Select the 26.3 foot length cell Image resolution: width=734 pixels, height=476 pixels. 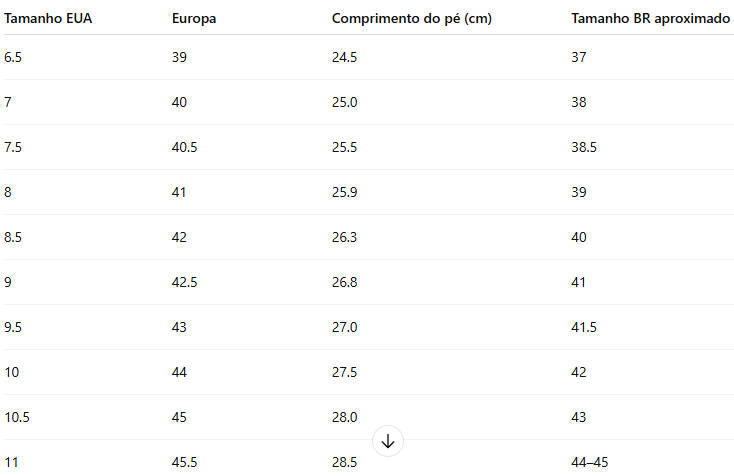pyautogui.click(x=344, y=237)
